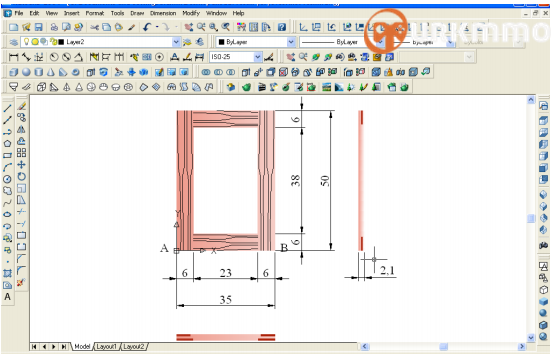
Task: Toggle the Layer2 on/off lightbulb icon
Action: click(x=26, y=42)
